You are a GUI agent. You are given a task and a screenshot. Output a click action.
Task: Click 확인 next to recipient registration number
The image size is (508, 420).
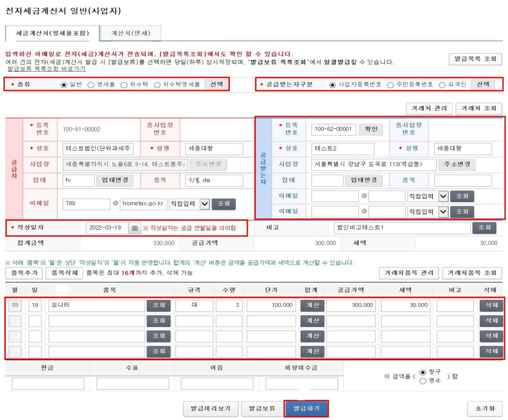coord(371,129)
